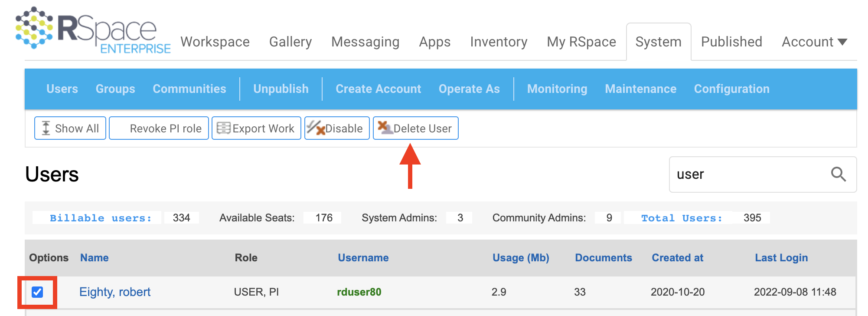This screenshot has height=316, width=868.
Task: Sort the table by Usage (Mb)
Action: click(x=521, y=258)
